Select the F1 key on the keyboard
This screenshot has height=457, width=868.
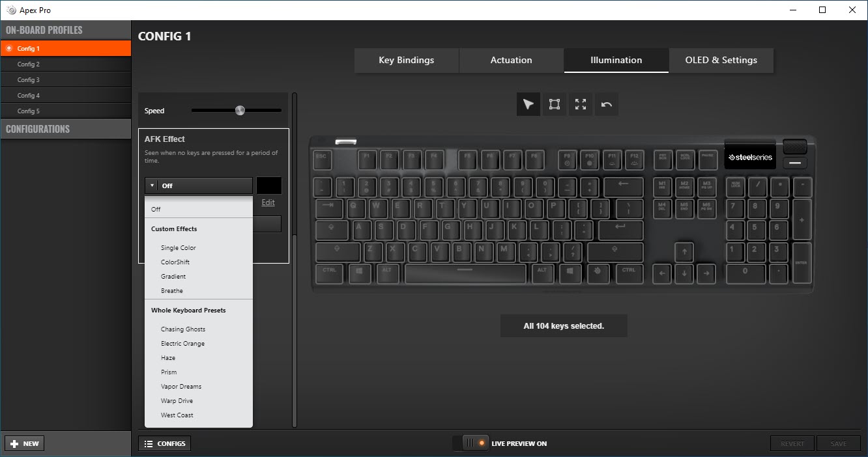[367, 159]
